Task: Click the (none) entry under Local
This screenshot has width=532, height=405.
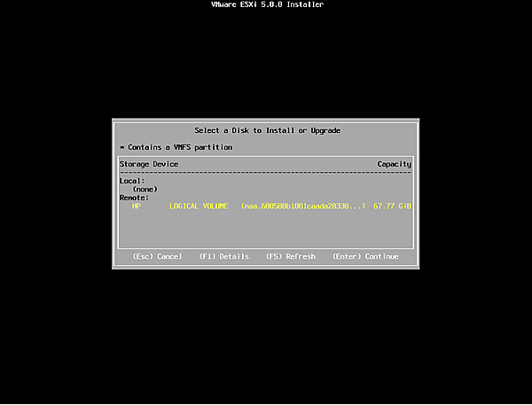Action: [145, 190]
